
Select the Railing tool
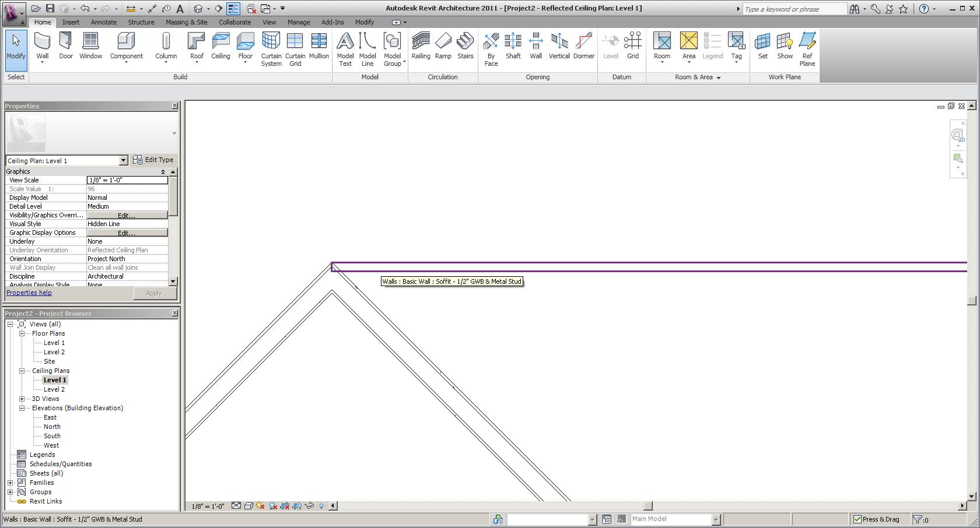coord(421,46)
